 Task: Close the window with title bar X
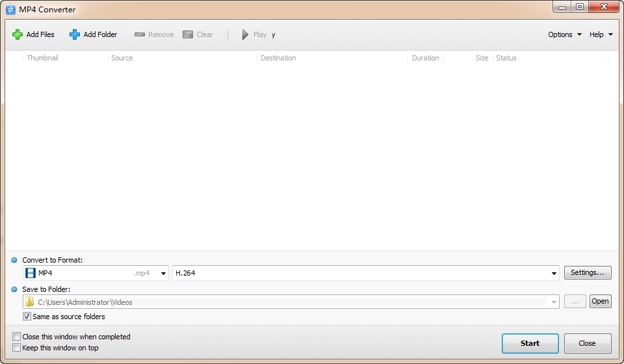[x=604, y=6]
